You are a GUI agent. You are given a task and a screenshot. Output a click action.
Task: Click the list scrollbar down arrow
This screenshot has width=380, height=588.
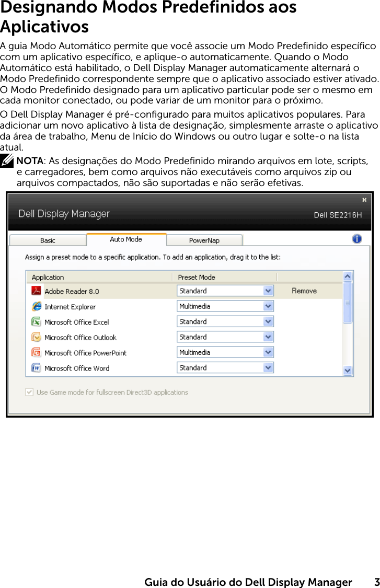348,371
